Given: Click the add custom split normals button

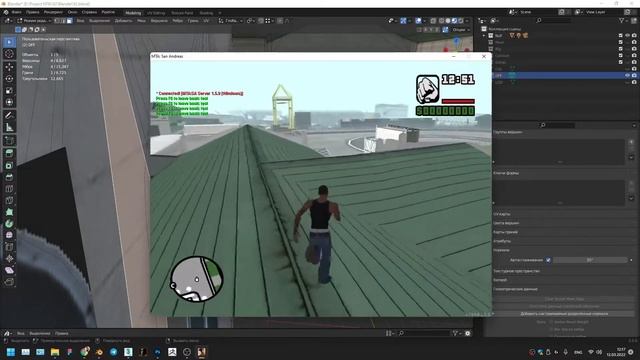Looking at the screenshot, I should click(564, 314).
